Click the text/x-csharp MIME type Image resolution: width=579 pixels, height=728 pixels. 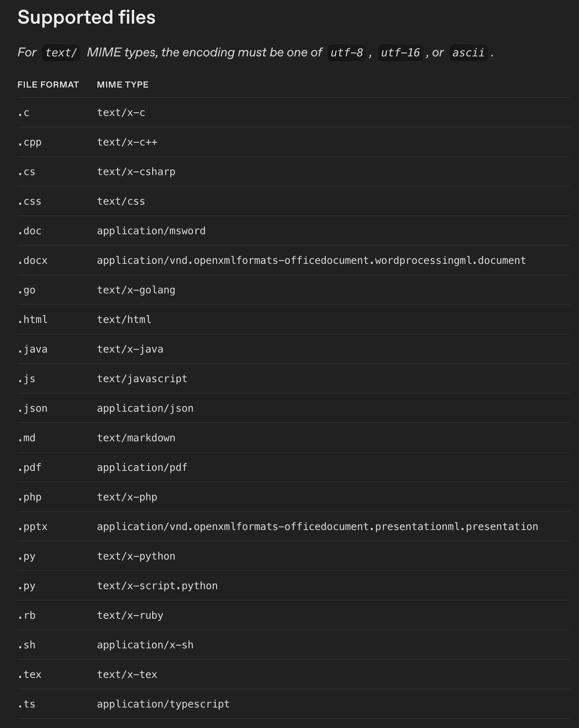pos(136,172)
